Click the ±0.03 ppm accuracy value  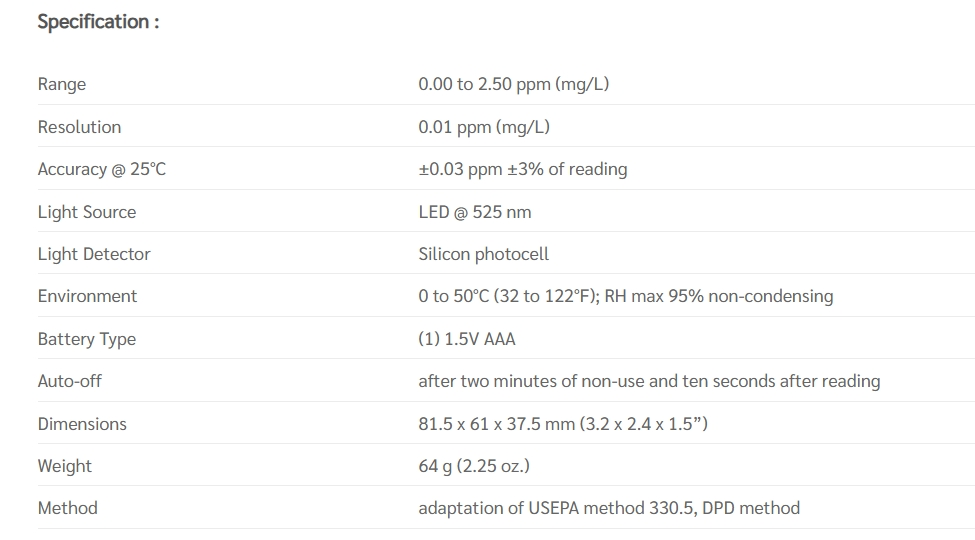[523, 169]
